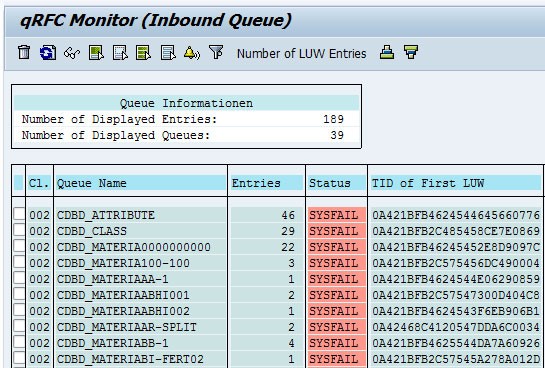Tick the checkbox for CDBD_ATTRIBUTE queue
545x368 pixels.
coord(19,214)
